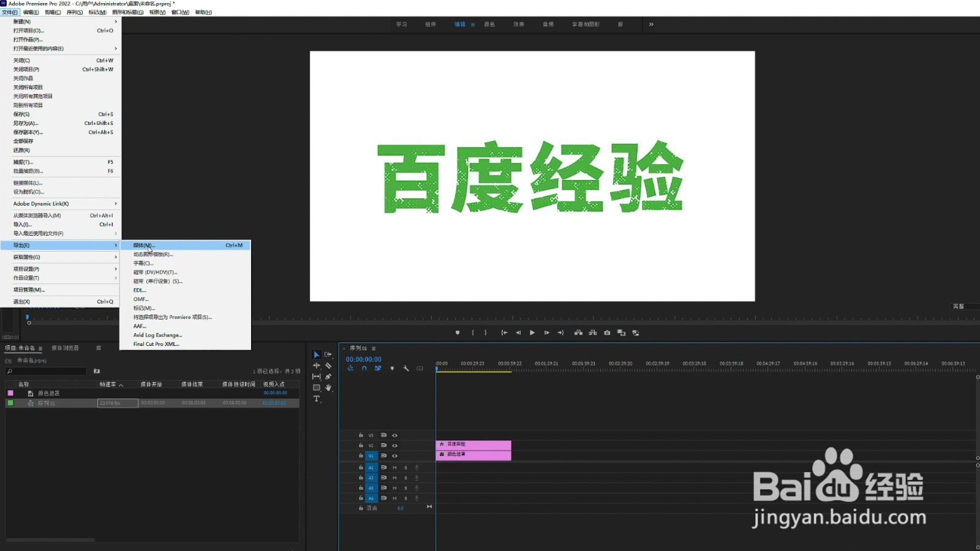Viewport: 980px width, 551px height.
Task: Click timeline timecode 00:00:00:00
Action: (364, 359)
